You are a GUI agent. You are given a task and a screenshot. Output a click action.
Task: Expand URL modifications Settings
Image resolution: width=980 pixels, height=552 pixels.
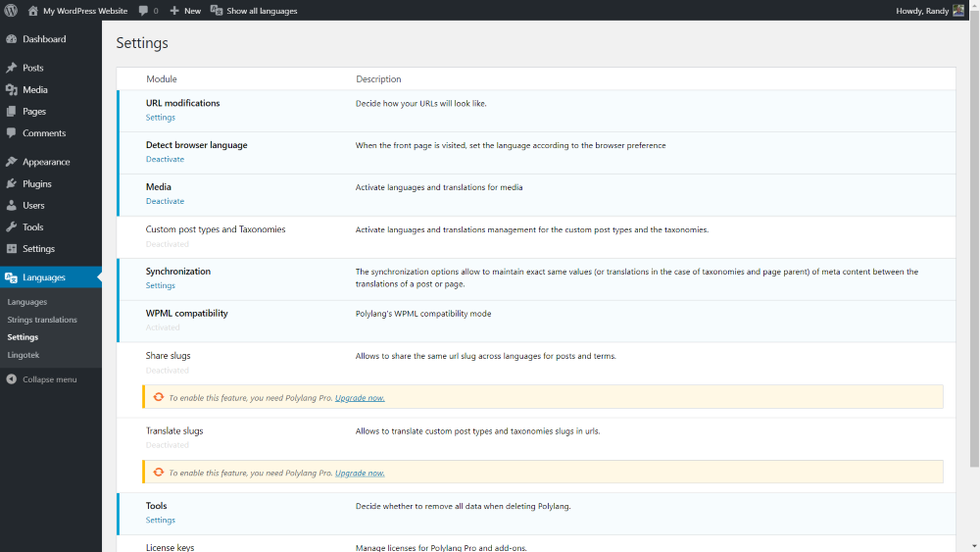click(161, 118)
